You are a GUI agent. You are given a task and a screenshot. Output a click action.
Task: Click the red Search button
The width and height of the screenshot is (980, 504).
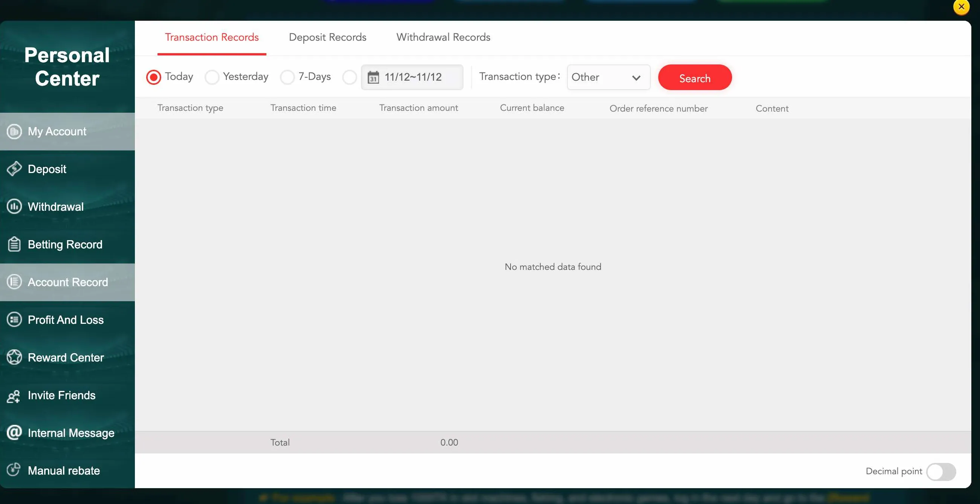tap(695, 78)
